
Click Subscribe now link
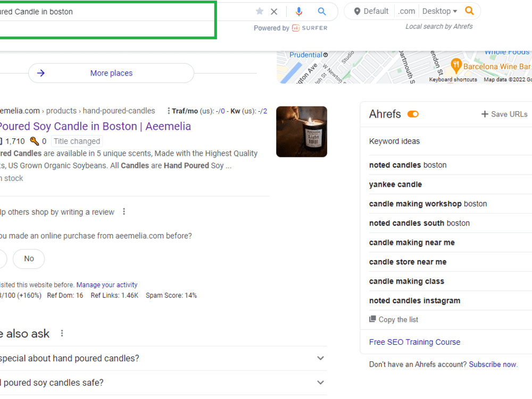[492, 364]
